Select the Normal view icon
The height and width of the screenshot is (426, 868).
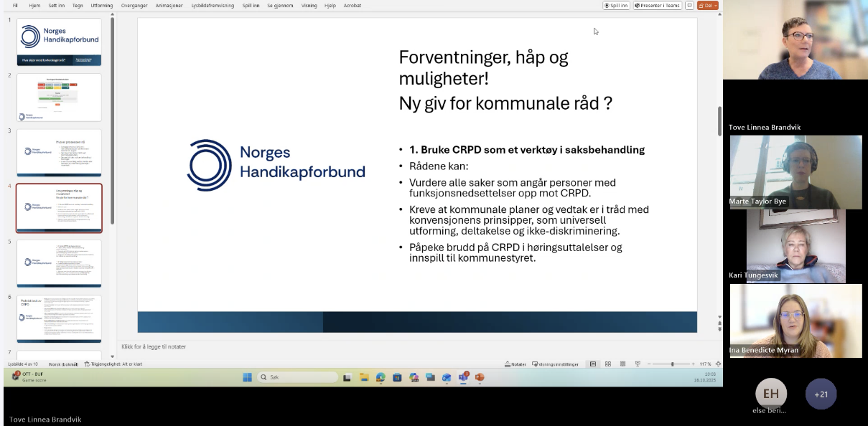(x=593, y=364)
